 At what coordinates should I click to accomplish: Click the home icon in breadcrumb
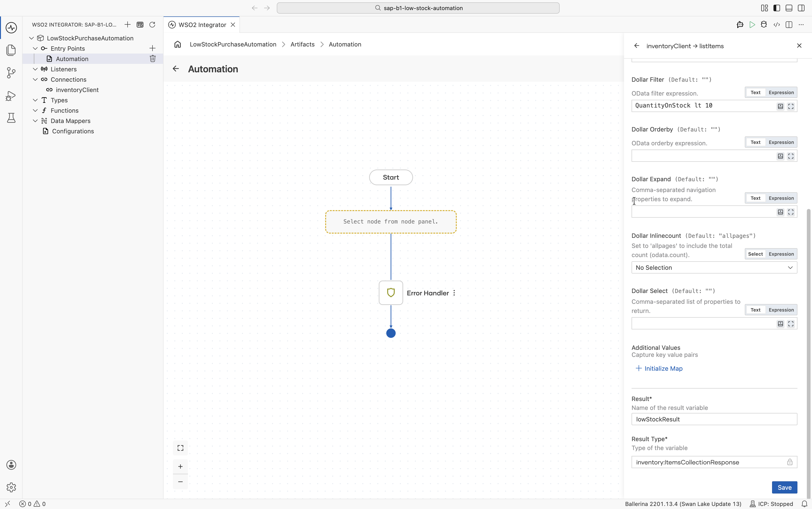[177, 44]
